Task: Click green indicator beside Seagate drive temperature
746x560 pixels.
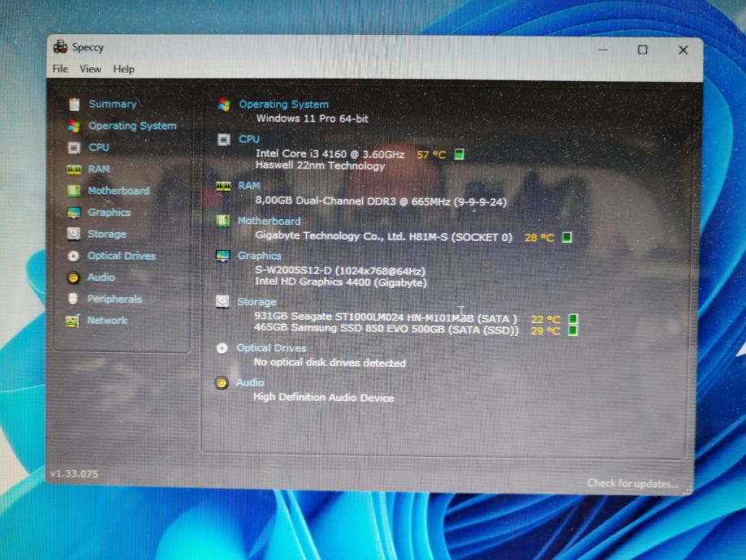Action: 573,319
